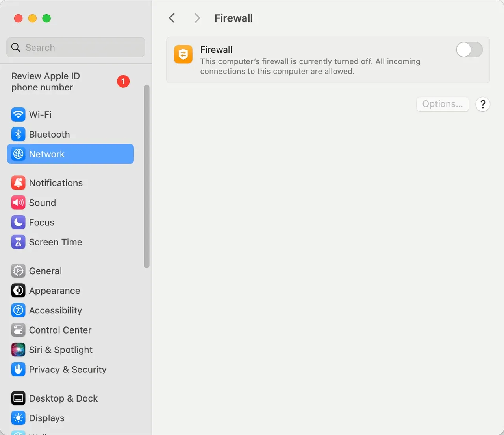Open Siri & Spotlight label
The width and height of the screenshot is (504, 435).
pyautogui.click(x=61, y=350)
